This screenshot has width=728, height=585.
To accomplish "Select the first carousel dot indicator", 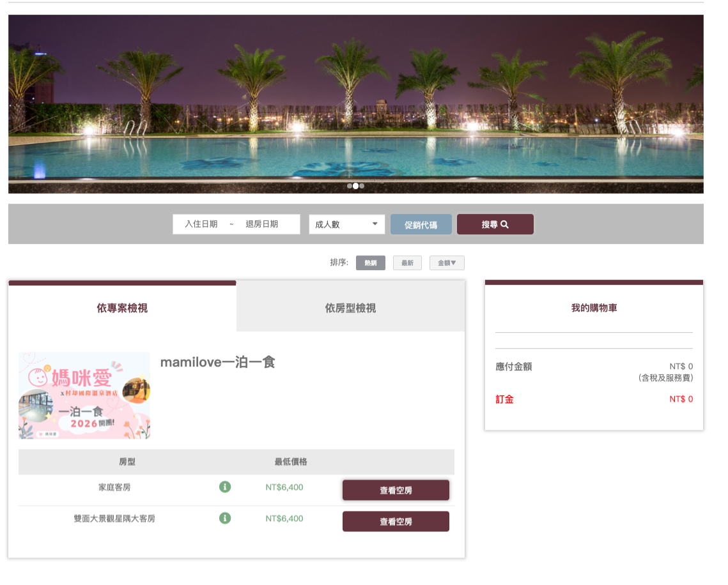I will 350,186.
